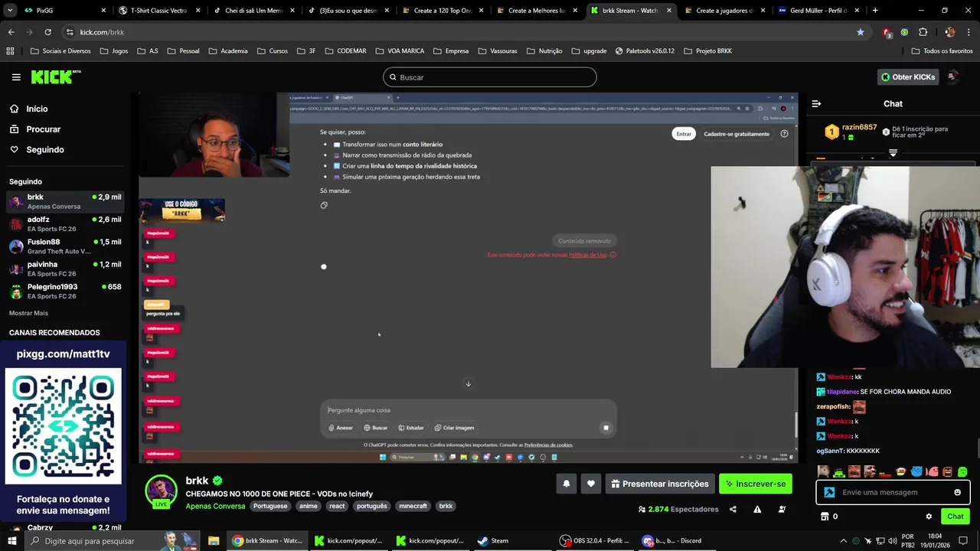
Task: Open Cursos bookmark folder
Action: point(273,51)
